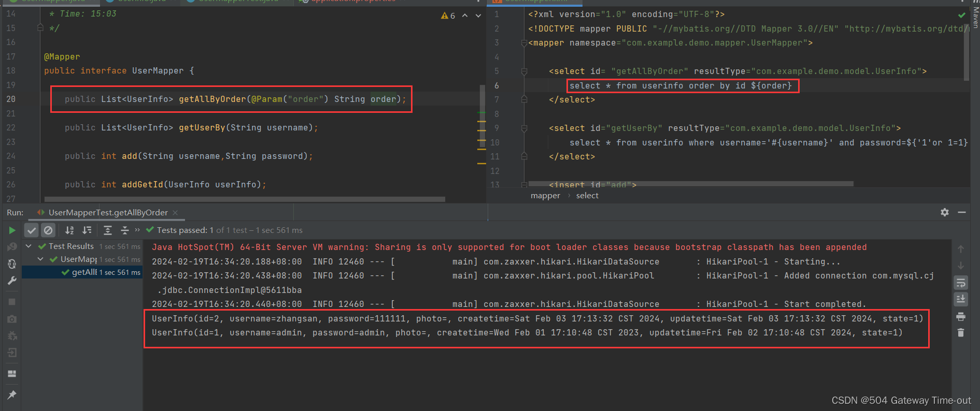Print the console output
The image size is (980, 411).
[x=961, y=316]
